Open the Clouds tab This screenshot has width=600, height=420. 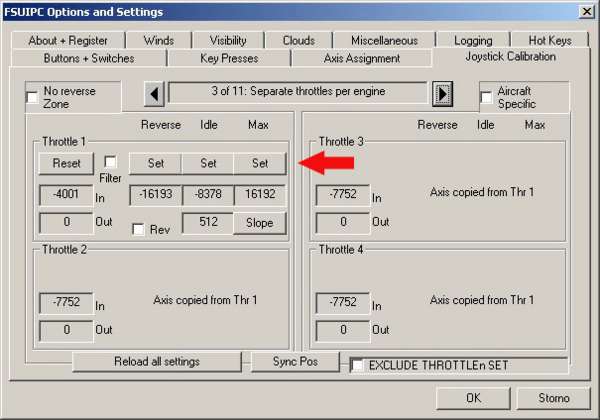(299, 41)
